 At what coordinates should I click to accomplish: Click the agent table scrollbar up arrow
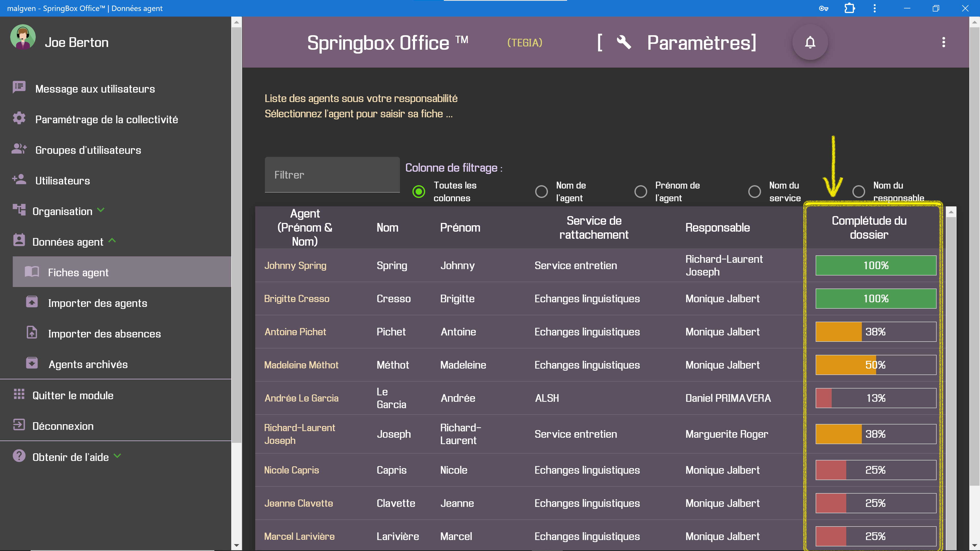pyautogui.click(x=951, y=212)
